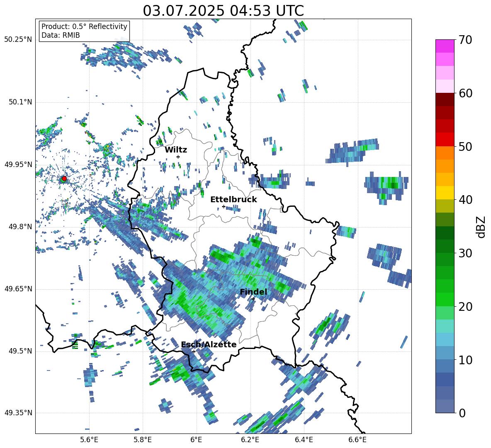This screenshot has height=448, width=491.
Task: Click the Wiltz cross location marker
Action: tap(178, 157)
